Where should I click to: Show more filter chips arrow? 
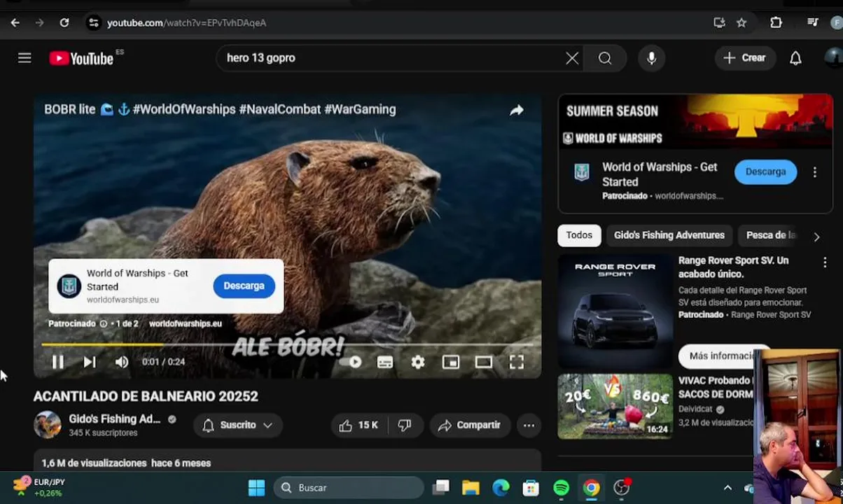point(816,237)
